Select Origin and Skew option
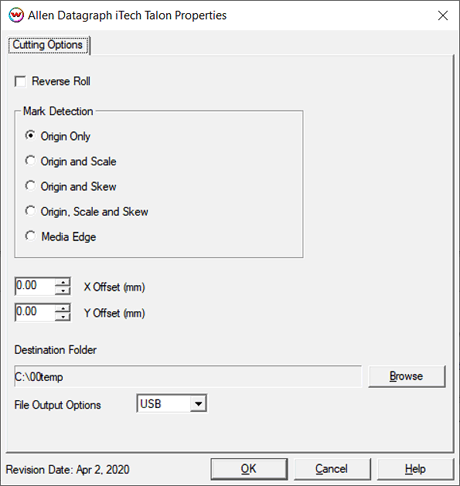Viewport: 460px width, 486px height. pos(30,186)
